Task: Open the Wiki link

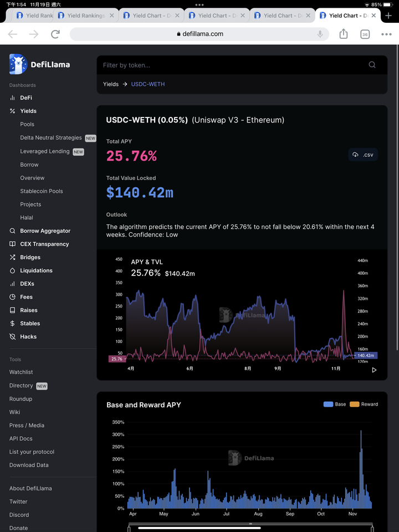Action: [x=14, y=412]
